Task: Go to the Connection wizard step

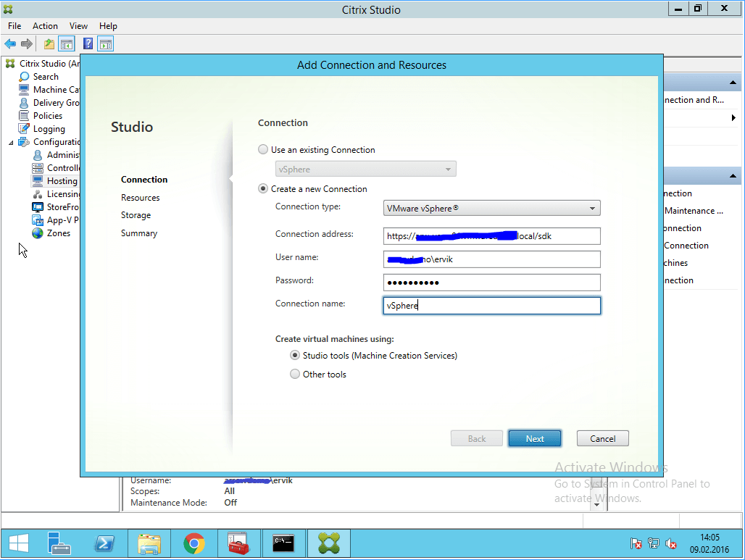Action: coord(144,180)
